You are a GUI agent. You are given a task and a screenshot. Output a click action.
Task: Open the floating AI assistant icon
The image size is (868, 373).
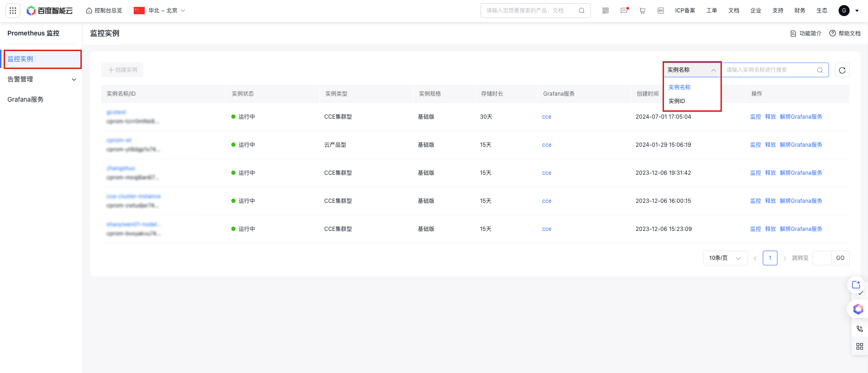point(858,309)
